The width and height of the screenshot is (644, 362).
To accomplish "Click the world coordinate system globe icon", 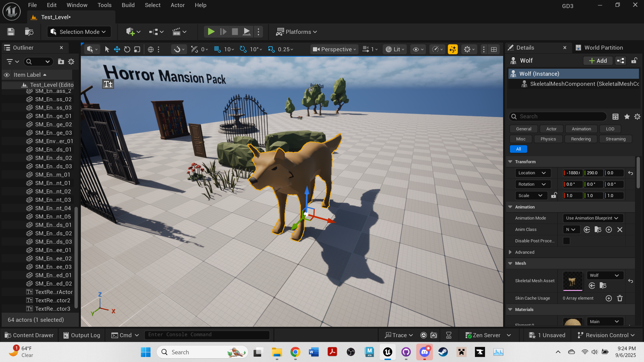I will pyautogui.click(x=151, y=50).
